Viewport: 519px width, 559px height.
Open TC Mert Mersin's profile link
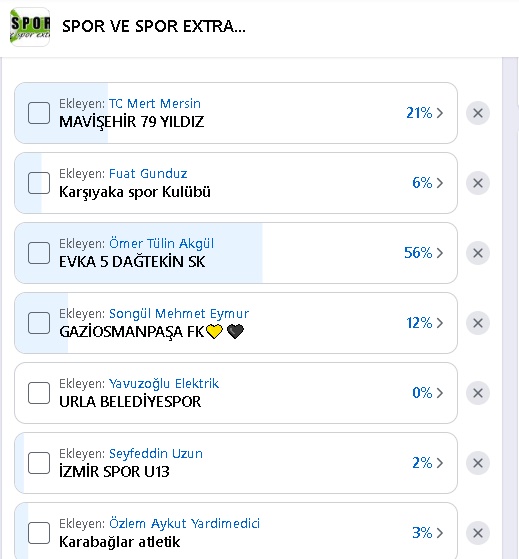coord(155,103)
